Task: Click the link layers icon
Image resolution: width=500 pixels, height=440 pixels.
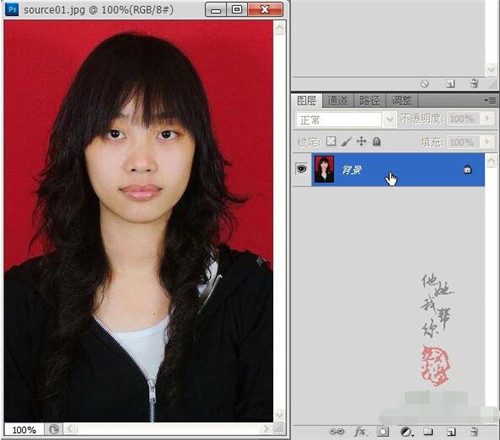Action: [337, 432]
